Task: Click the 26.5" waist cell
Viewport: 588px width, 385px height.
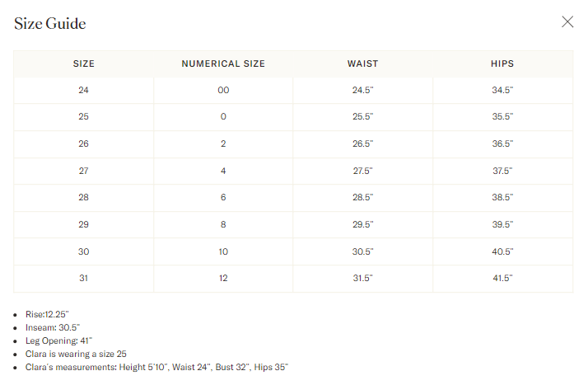Action: coord(362,143)
